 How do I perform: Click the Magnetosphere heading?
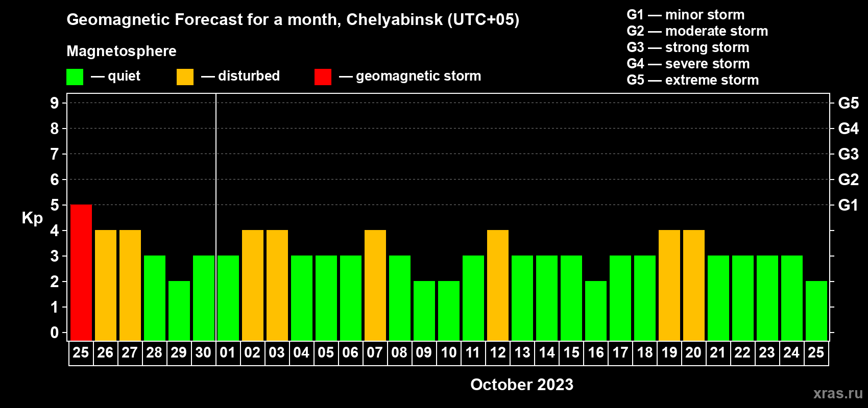click(122, 51)
